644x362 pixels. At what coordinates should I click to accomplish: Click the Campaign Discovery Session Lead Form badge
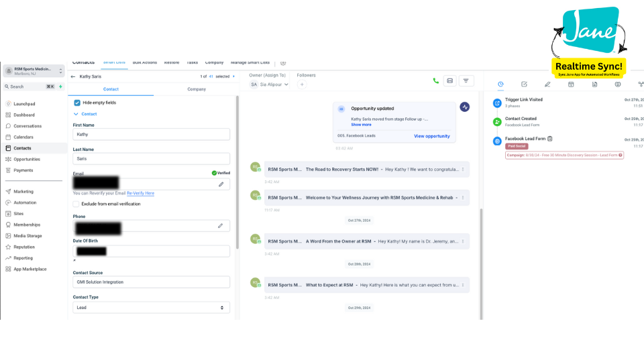pos(564,155)
